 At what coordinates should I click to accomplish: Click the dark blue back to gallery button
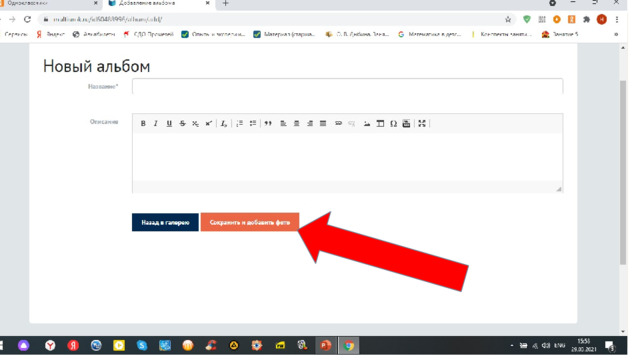click(x=165, y=222)
